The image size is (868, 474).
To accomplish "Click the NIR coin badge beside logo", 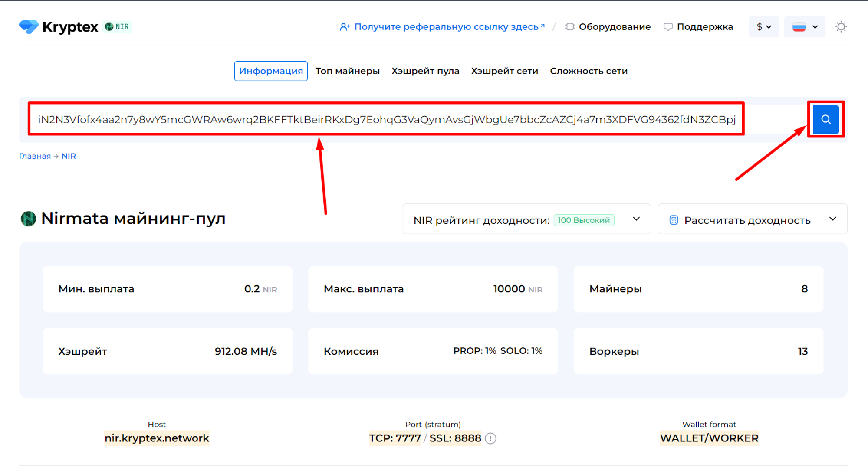I will coord(118,27).
